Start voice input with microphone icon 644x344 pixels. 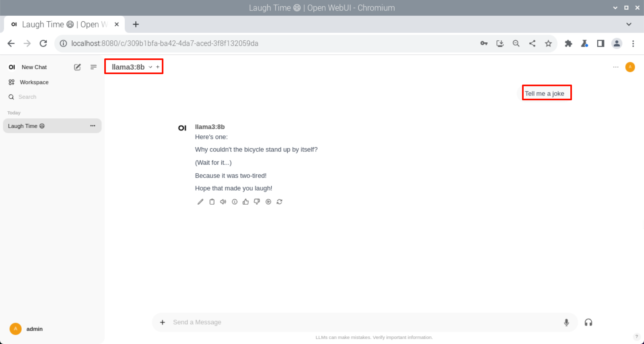(566, 322)
